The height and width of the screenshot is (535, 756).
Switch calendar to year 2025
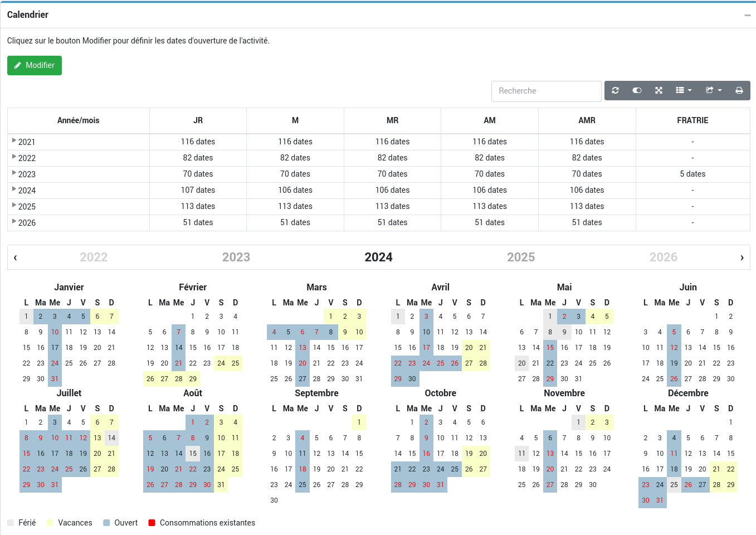point(520,257)
